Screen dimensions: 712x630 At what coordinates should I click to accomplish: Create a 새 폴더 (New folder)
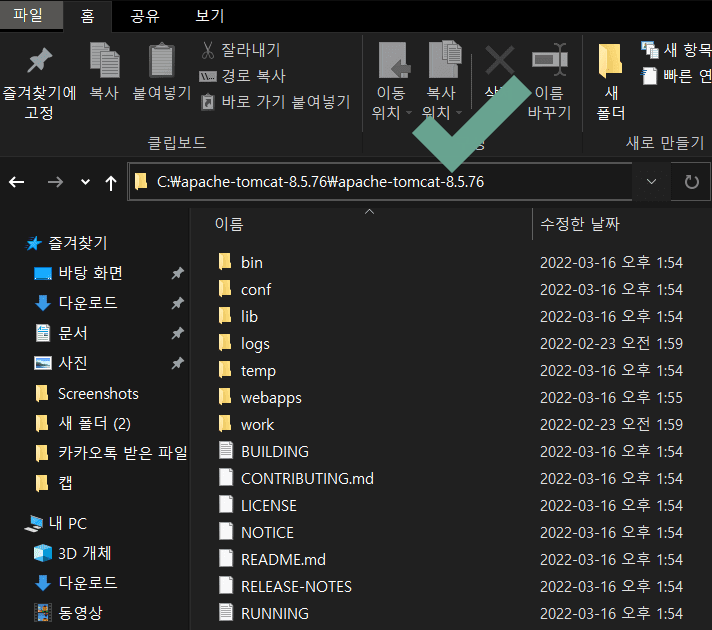pos(611,82)
